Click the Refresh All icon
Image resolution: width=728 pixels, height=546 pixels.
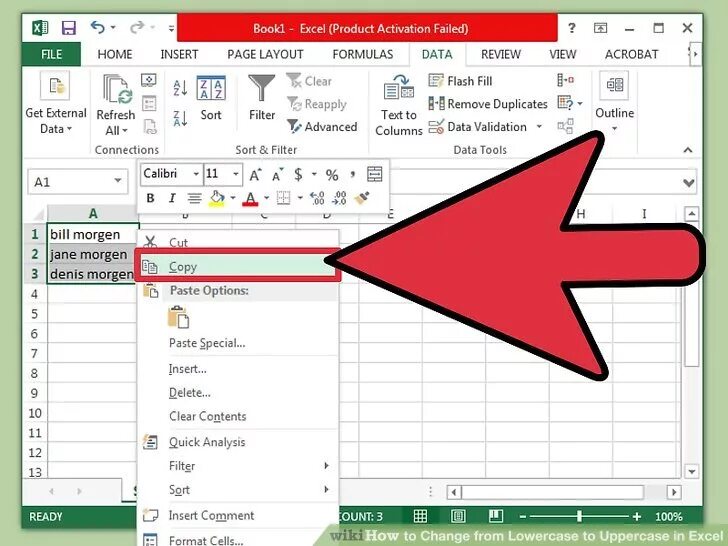[117, 89]
